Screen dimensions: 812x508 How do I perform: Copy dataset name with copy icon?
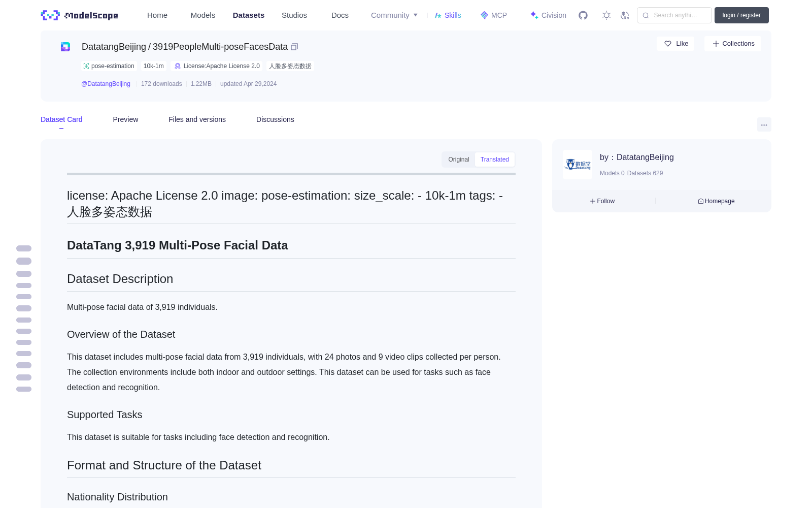pyautogui.click(x=294, y=47)
